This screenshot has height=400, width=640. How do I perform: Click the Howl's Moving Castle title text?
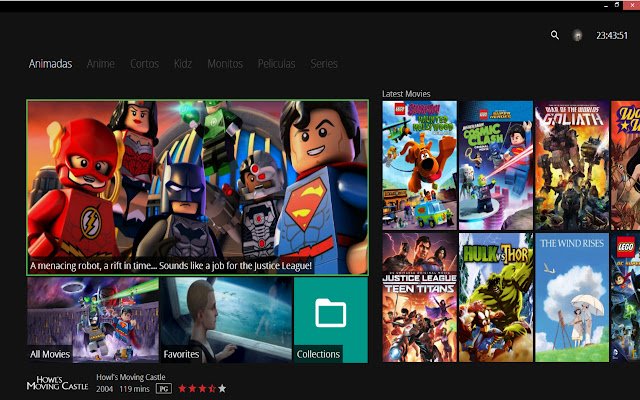[131, 377]
